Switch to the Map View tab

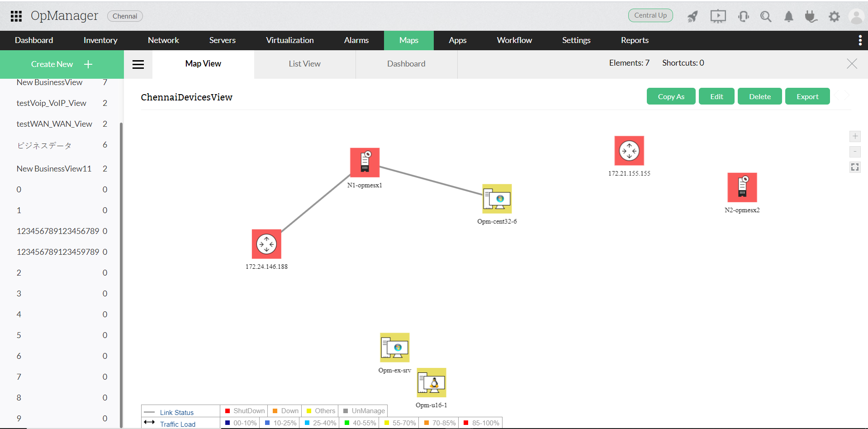(x=203, y=64)
